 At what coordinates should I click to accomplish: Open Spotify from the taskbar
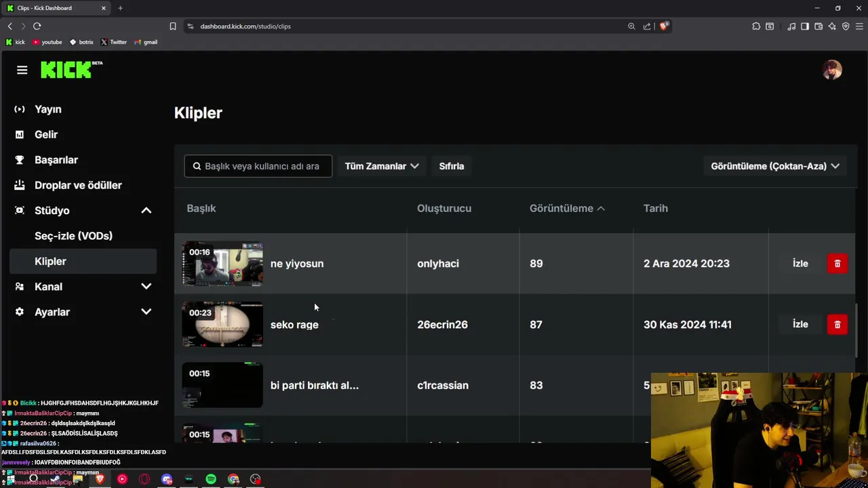tap(211, 479)
